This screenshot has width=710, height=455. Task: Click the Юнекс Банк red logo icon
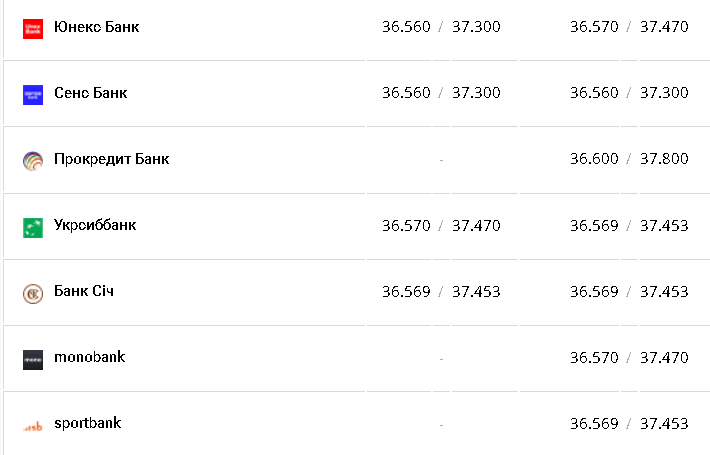(x=33, y=28)
